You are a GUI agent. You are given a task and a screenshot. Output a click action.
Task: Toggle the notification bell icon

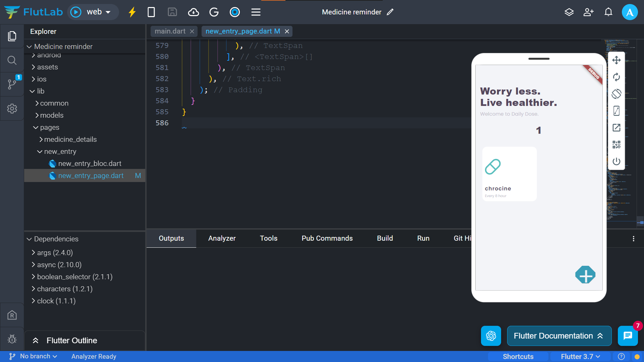click(609, 12)
